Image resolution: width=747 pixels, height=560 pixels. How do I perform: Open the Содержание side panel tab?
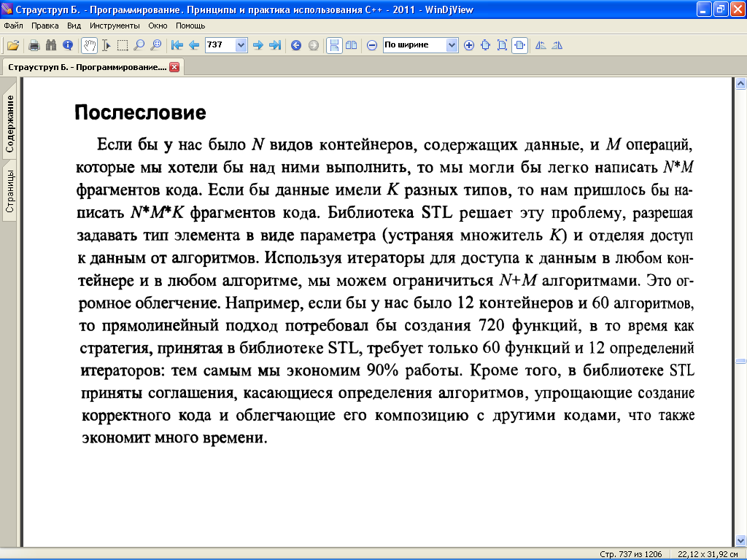10,124
